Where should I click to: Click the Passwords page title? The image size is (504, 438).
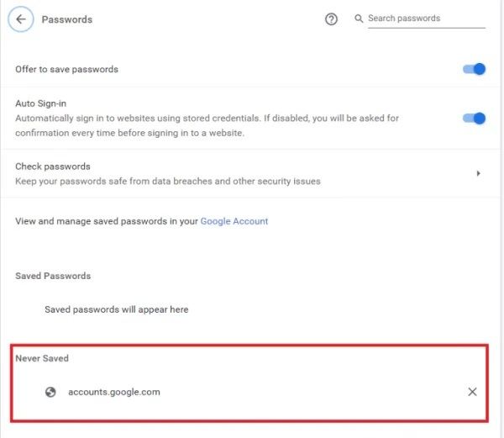click(x=67, y=19)
